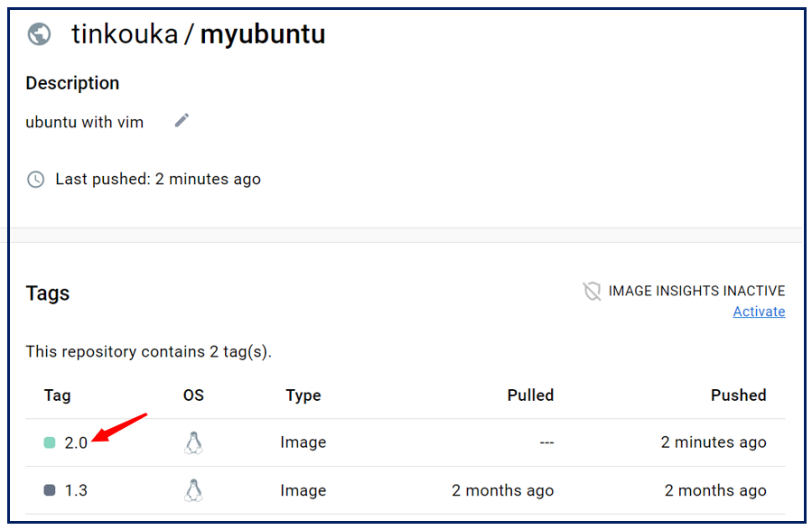The height and width of the screenshot is (530, 812).
Task: Click the 'IMAGE INSIGHTS INACTIVE' label
Action: 696,291
